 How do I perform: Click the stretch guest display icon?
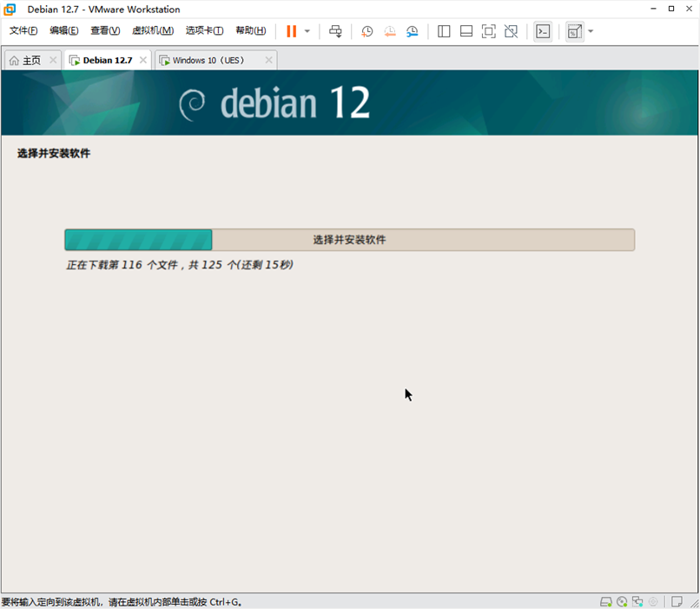point(575,31)
